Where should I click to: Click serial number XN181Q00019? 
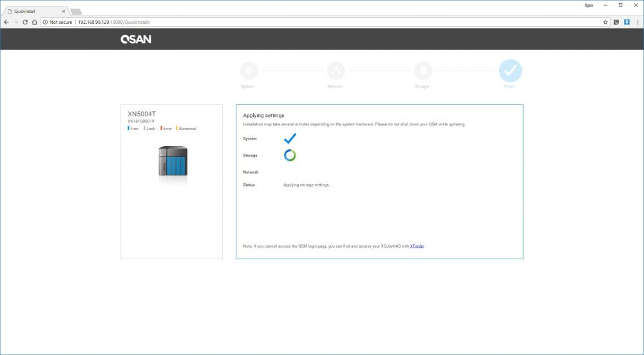(141, 122)
